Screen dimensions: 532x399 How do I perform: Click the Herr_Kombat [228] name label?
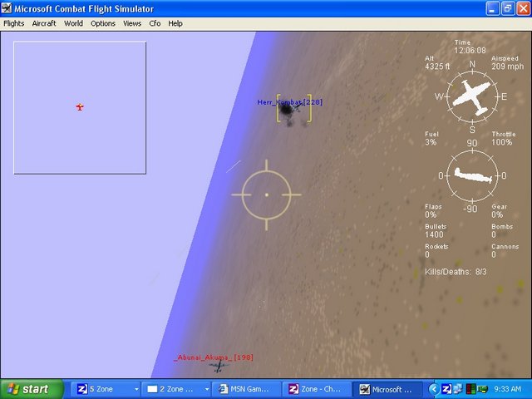click(x=289, y=102)
